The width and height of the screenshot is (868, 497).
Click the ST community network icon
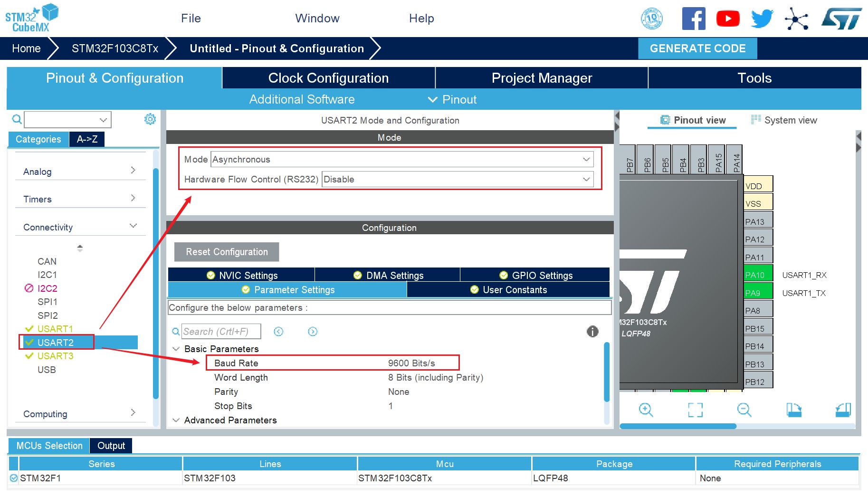point(797,19)
